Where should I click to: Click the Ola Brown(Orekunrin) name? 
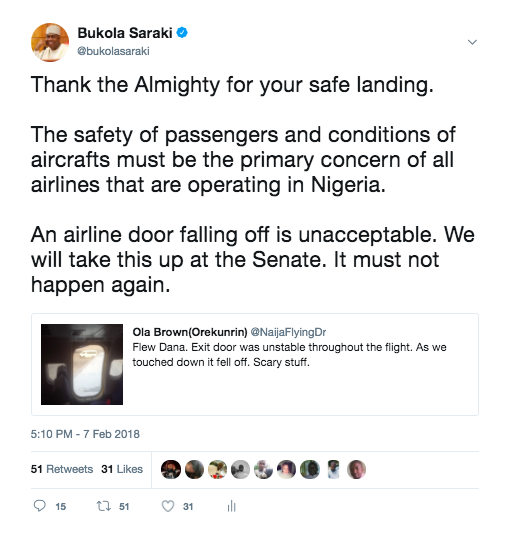190,332
